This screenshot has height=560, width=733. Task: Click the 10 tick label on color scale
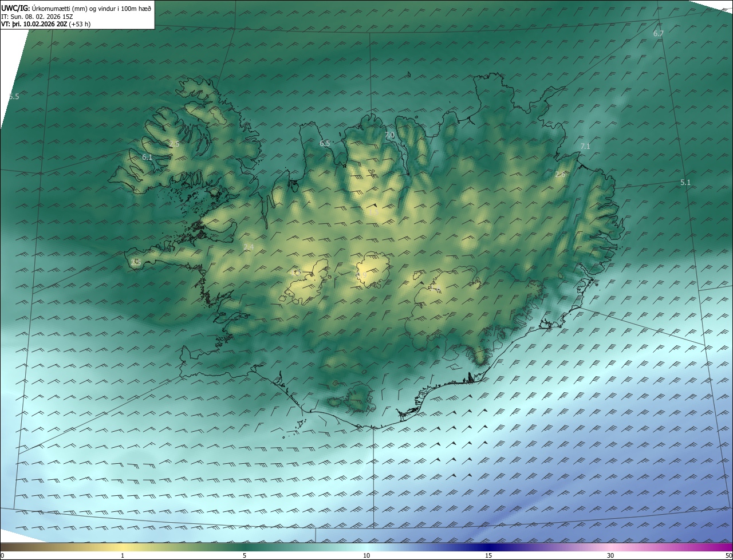[x=366, y=555]
